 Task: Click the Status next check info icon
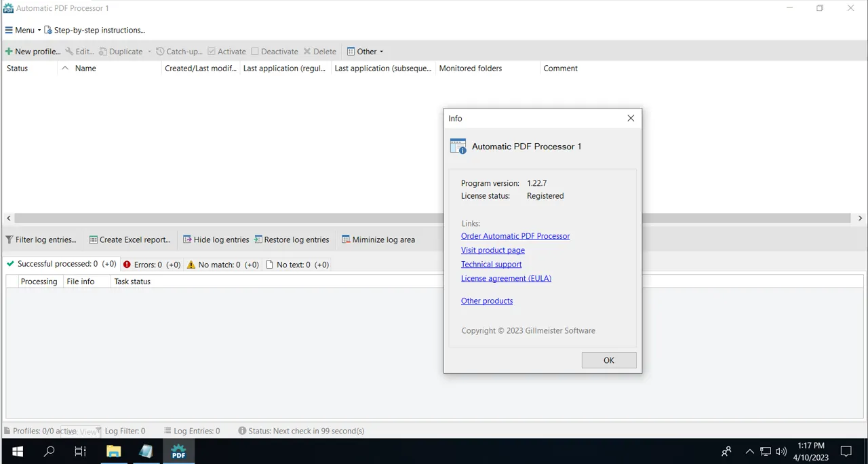coord(242,431)
